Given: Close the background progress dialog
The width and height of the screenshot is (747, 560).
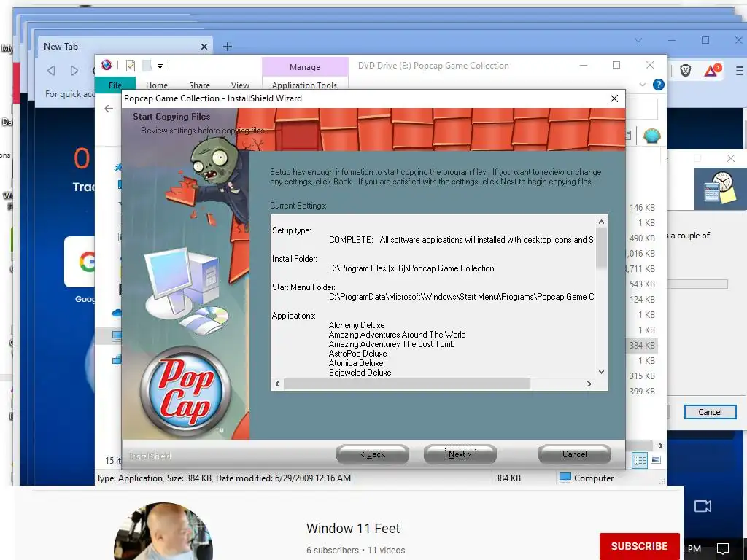Looking at the screenshot, I should [731, 158].
